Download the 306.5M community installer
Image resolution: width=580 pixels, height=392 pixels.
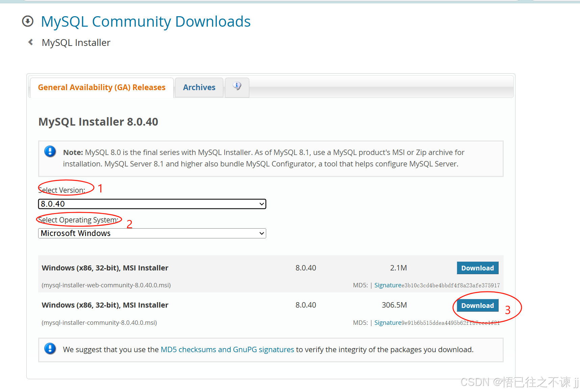point(477,305)
